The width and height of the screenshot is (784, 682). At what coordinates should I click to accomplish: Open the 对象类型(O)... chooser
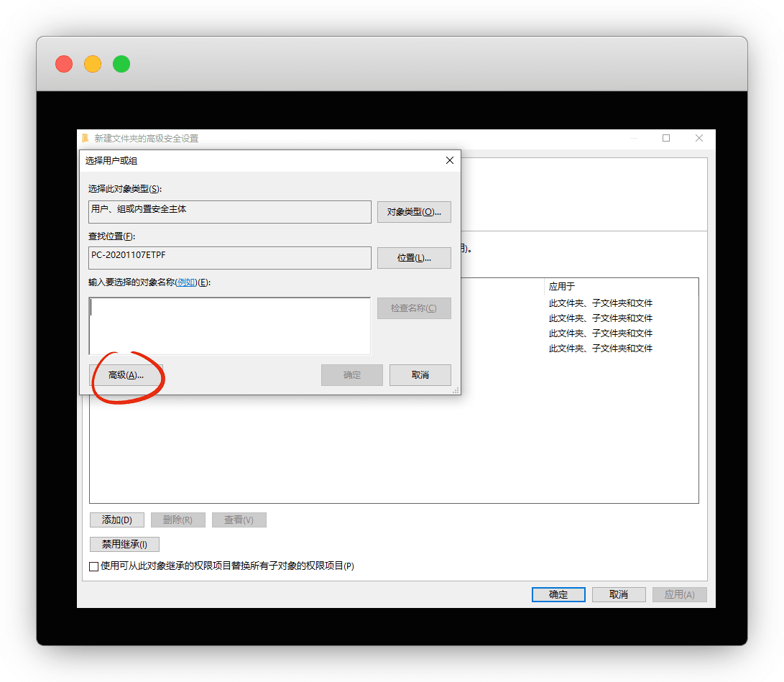[414, 212]
